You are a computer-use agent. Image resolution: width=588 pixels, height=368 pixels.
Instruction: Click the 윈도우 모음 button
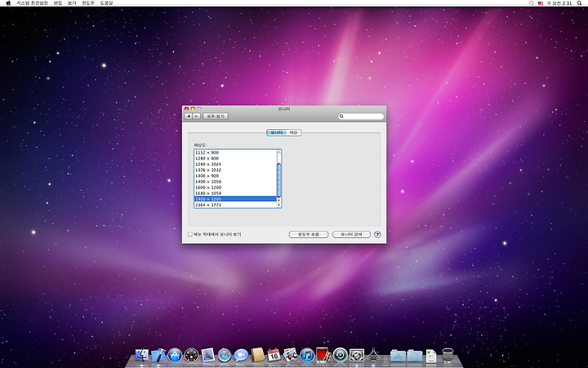pyautogui.click(x=308, y=235)
